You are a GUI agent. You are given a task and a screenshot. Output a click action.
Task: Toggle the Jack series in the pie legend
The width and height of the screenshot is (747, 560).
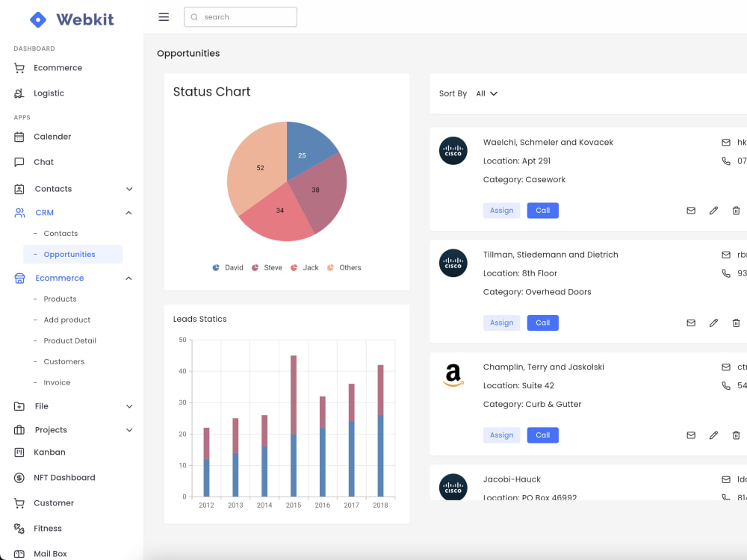point(305,268)
